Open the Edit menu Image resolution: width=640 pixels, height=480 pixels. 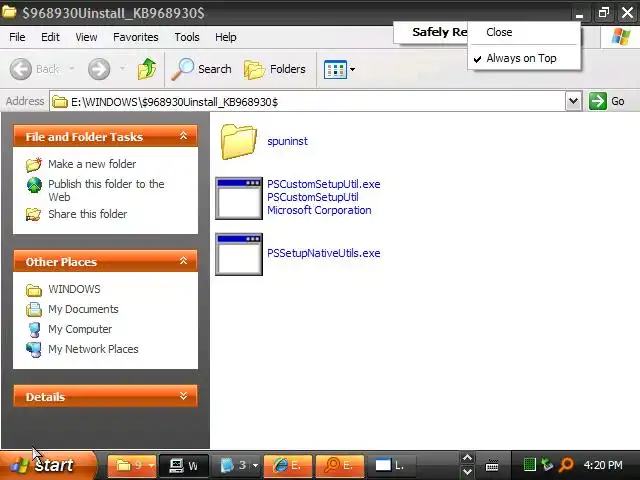(x=50, y=37)
